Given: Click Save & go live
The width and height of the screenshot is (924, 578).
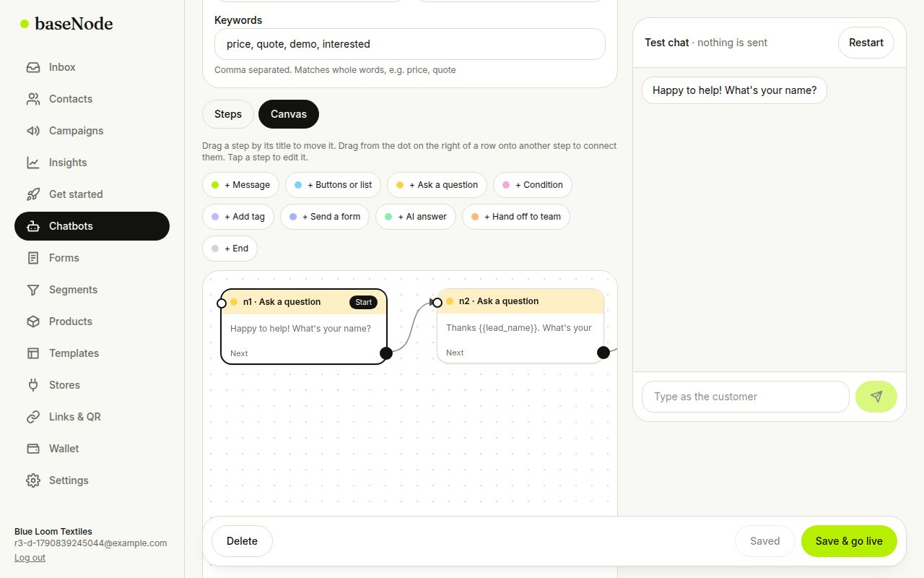Looking at the screenshot, I should [x=849, y=541].
